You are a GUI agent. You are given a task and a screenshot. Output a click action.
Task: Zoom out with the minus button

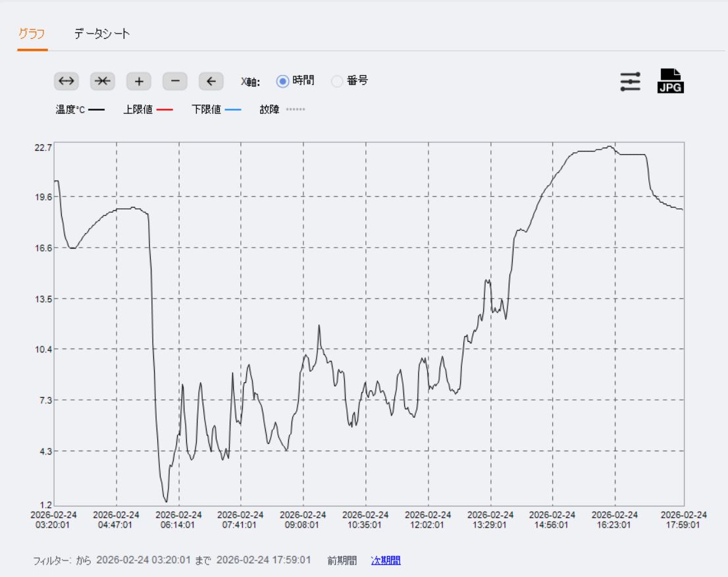pos(174,81)
